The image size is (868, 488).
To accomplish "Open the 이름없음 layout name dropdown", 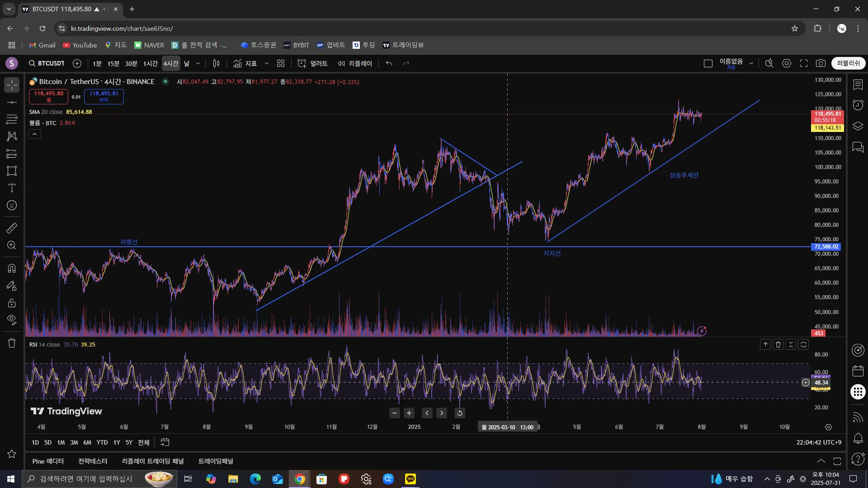I will (751, 63).
